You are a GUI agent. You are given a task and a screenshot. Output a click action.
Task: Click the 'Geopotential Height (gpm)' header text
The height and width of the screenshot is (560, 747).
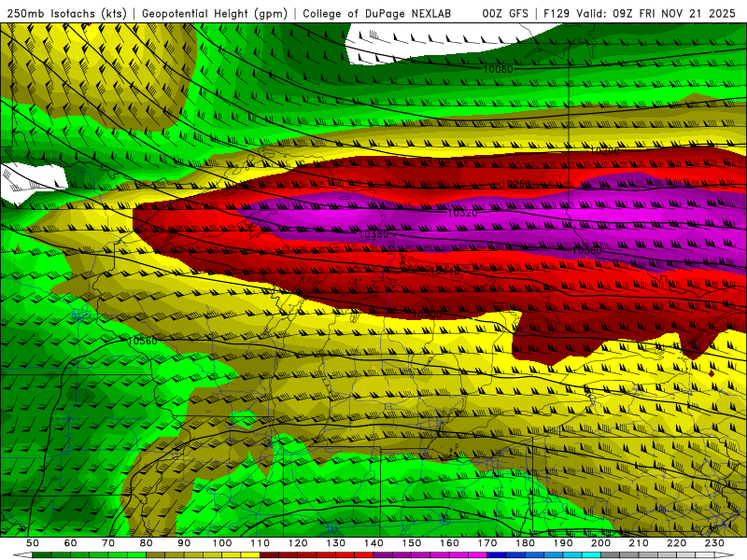click(215, 14)
